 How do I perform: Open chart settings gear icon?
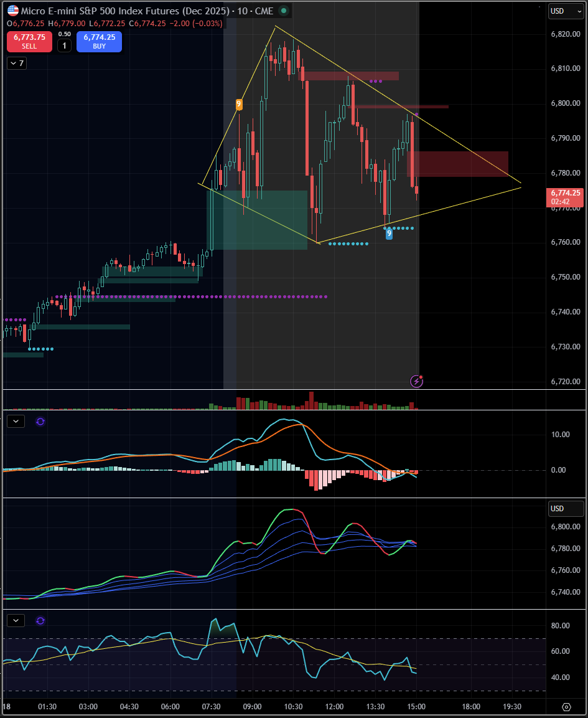tap(566, 707)
